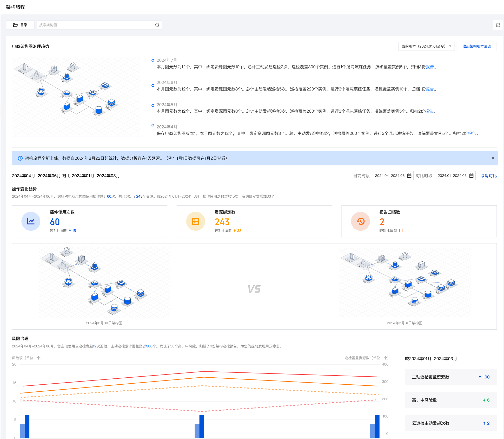Viewport: 504px width, 439px height.
Task: Click the highlighted 243 in 操作变化趋势 summary
Action: [139, 196]
